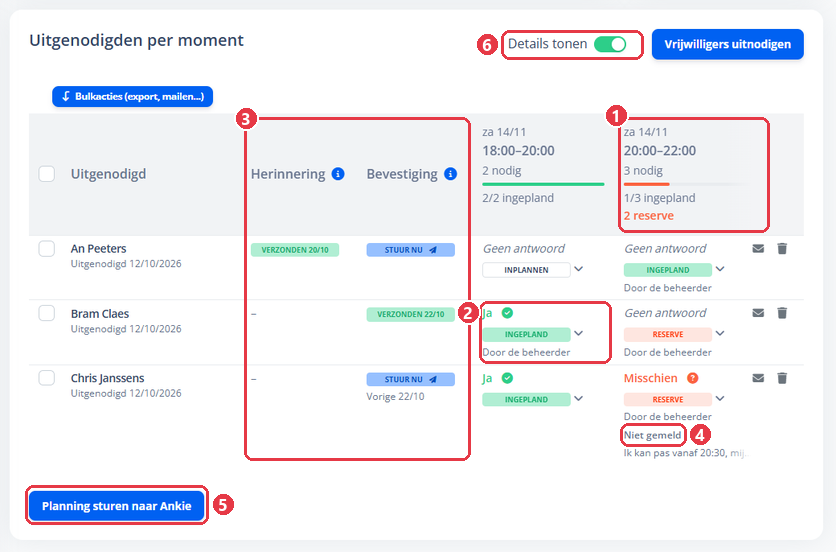836x552 pixels.
Task: Click the mail icon in An Peeters row
Action: coord(758,249)
